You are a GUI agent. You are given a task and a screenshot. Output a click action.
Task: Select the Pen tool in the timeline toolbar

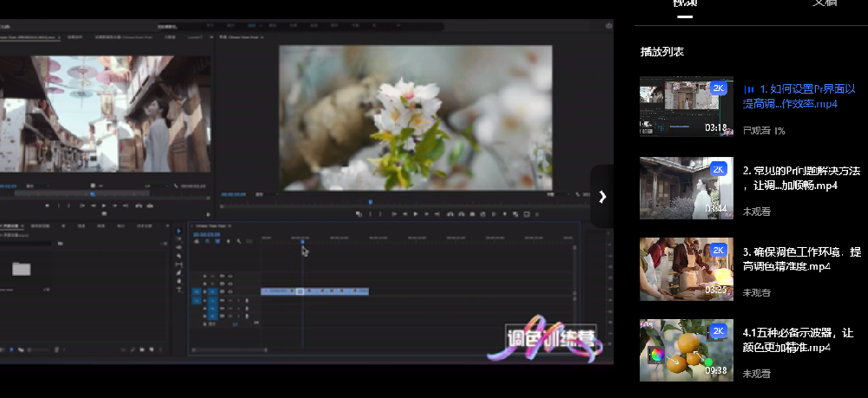tap(180, 273)
